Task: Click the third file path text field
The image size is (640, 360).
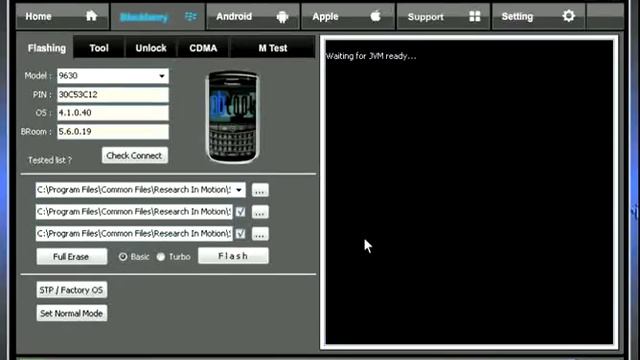Action: coord(134,234)
